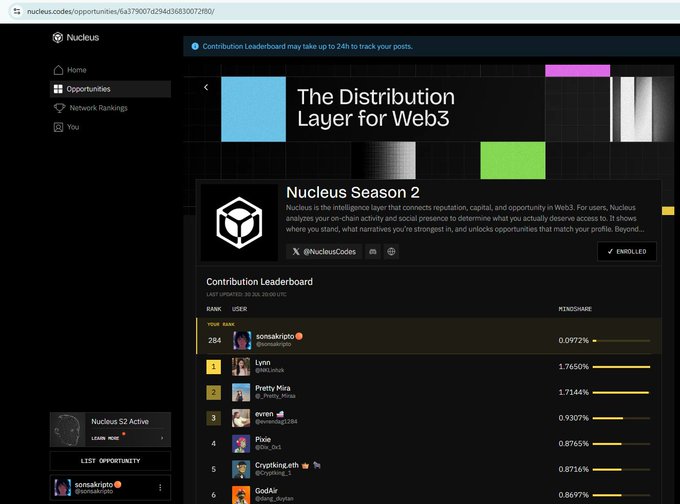Click the orange badge beside sonsakripto in leaderboard

point(299,336)
